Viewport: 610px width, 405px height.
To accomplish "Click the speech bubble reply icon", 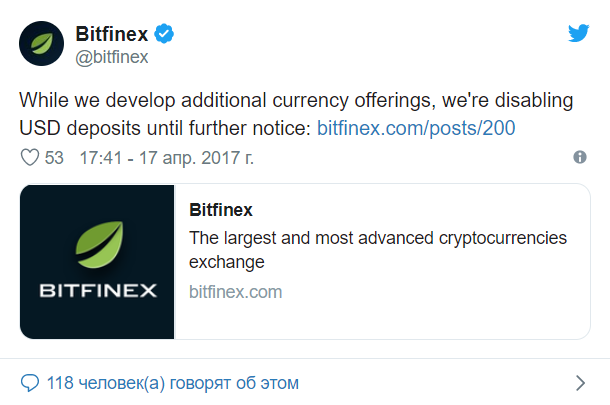I will (x=30, y=383).
